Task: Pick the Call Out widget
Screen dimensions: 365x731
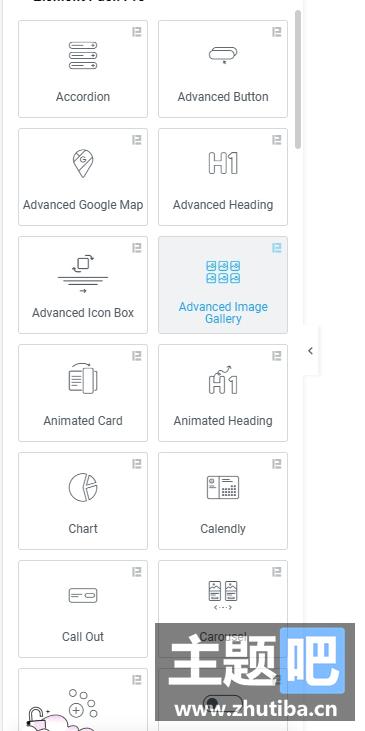Action: pos(83,609)
